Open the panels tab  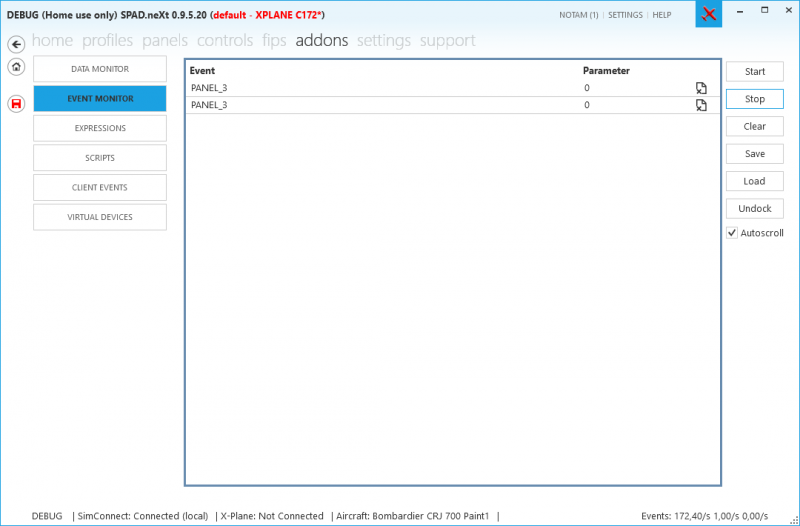click(x=165, y=40)
